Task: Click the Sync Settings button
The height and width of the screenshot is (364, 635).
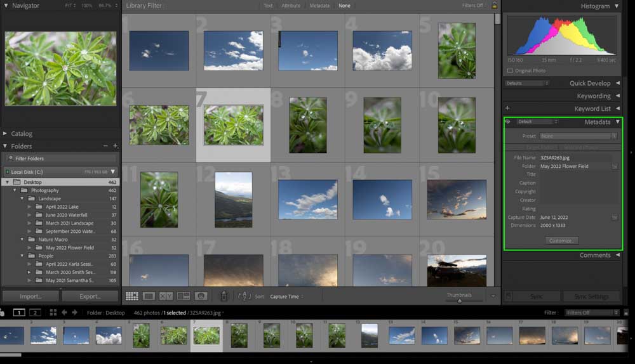Action: click(591, 296)
